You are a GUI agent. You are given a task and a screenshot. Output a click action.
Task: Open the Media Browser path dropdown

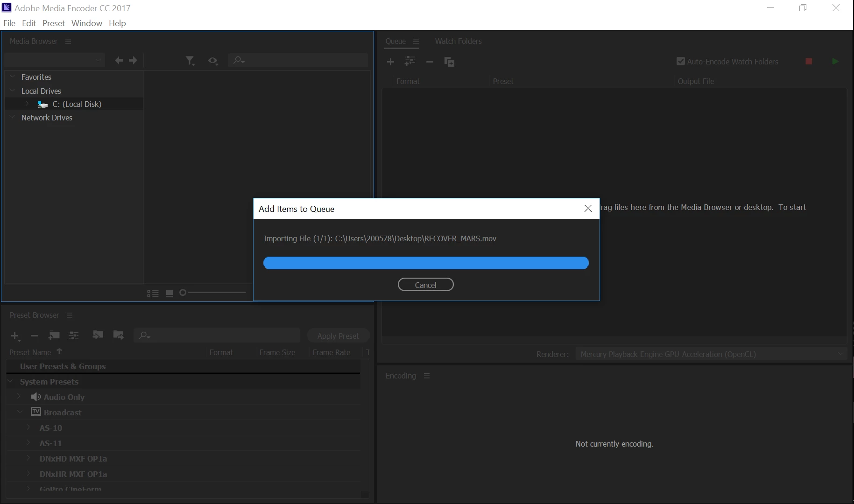point(54,60)
